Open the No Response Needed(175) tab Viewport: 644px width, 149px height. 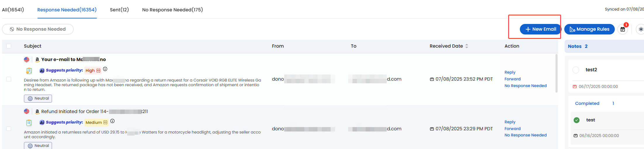(172, 10)
